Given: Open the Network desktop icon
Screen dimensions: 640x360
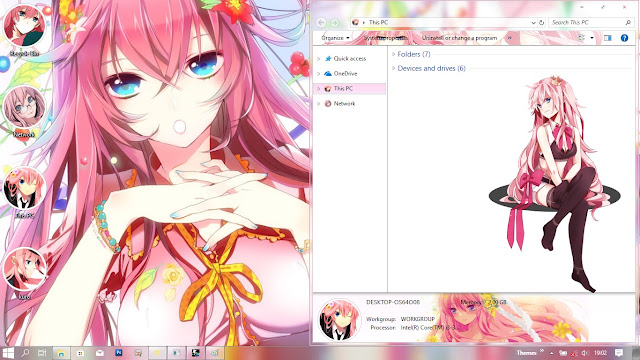Looking at the screenshot, I should coord(24,111).
